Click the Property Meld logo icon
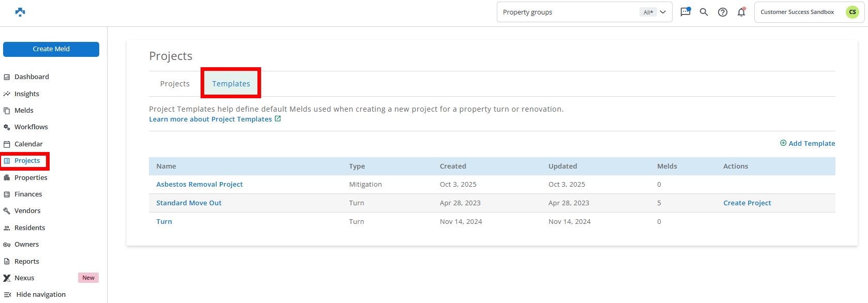Screen dimensions: 868x303 20,12
